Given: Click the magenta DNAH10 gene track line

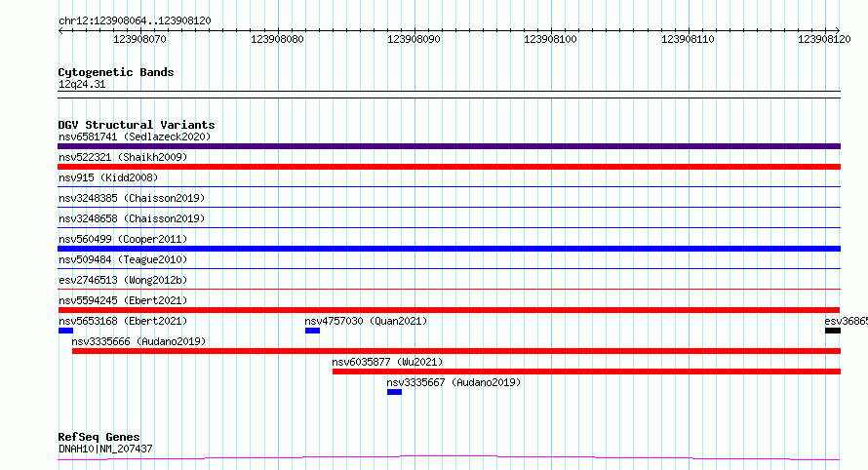Looking at the screenshot, I should (449, 458).
